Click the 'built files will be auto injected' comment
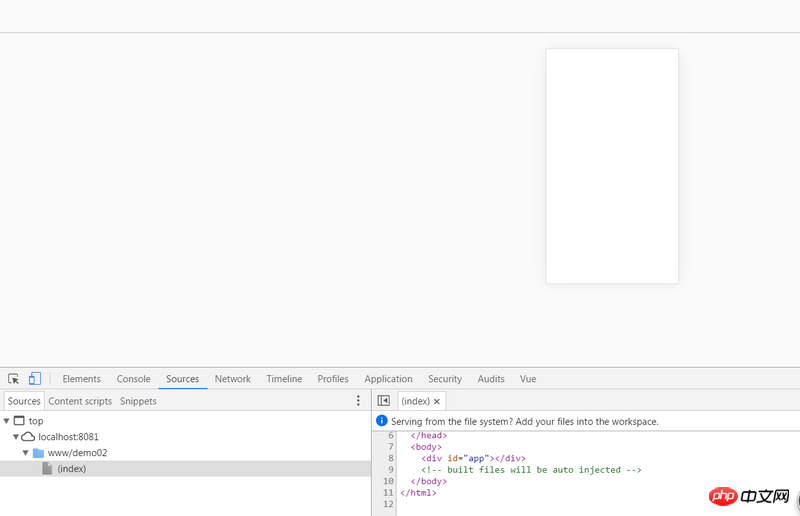Screen dimensions: 800x516 (531, 470)
